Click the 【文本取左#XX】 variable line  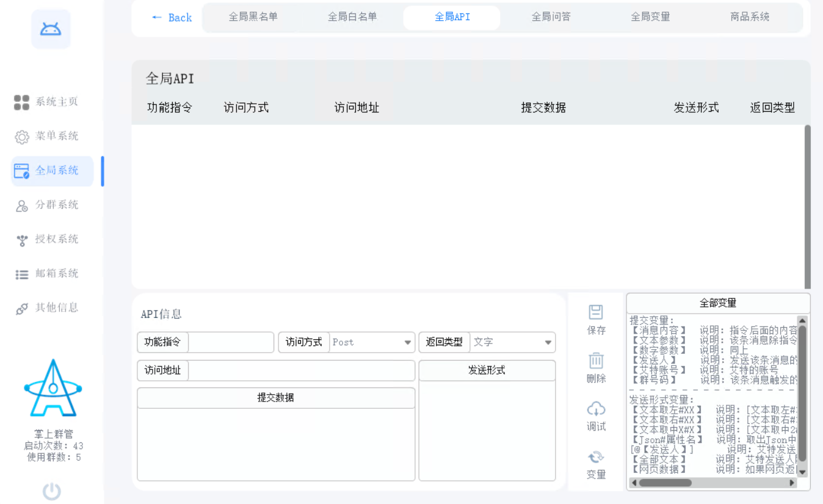[714, 410]
